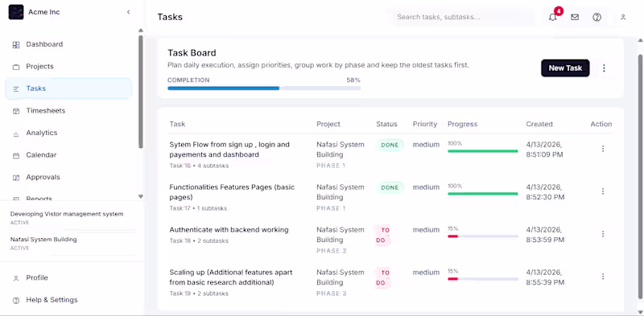Viewport: 644px width, 316px height.
Task: Click the Analytics chart icon
Action: coord(16,133)
